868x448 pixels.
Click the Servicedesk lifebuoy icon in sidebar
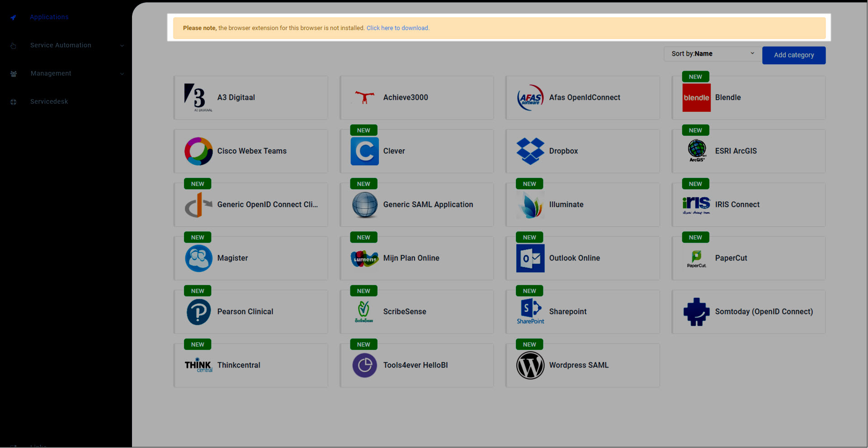(x=14, y=102)
